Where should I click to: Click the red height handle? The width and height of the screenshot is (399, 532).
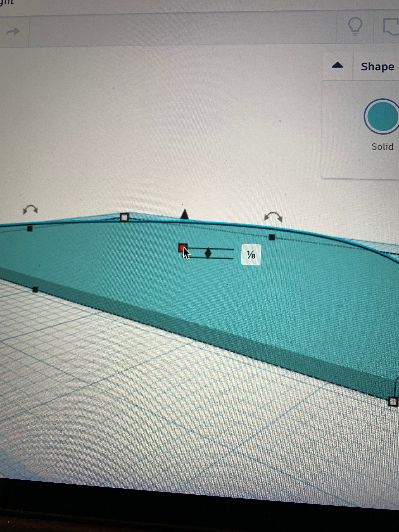click(182, 248)
